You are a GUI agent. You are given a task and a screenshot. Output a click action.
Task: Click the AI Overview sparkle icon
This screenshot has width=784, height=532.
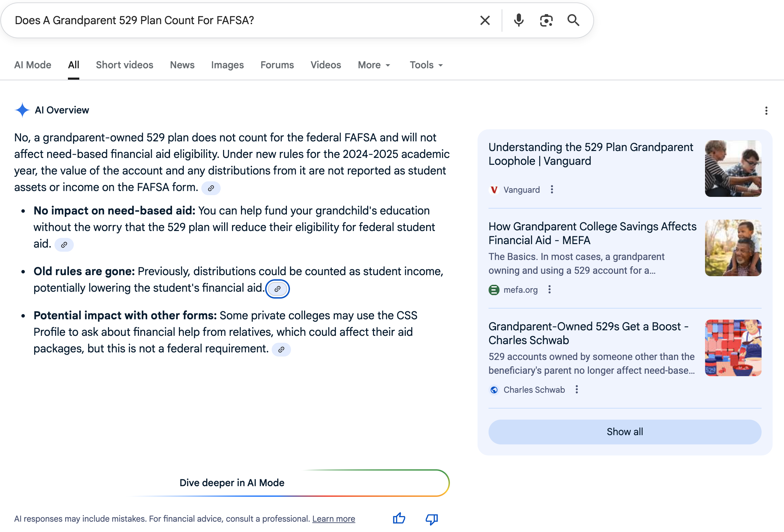(22, 110)
